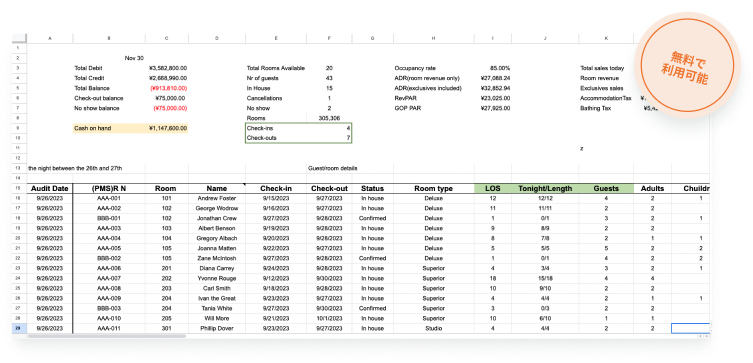Select the Guest/room details label cell
Viewport: 753px width, 363px height.
(x=332, y=168)
